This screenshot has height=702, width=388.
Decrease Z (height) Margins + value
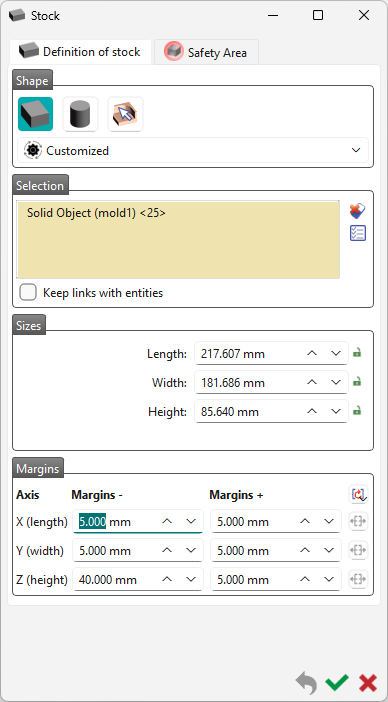[x=329, y=580]
